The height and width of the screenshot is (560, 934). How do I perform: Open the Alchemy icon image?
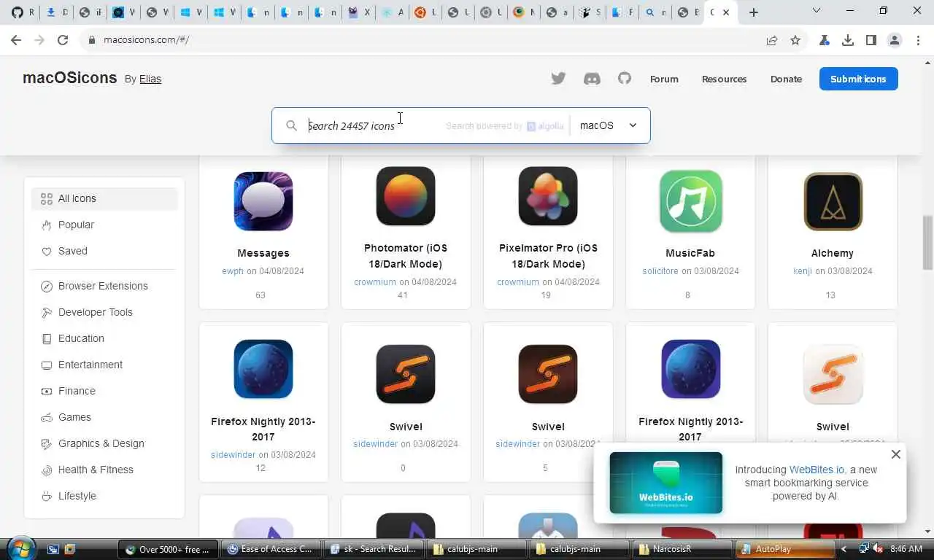pyautogui.click(x=833, y=201)
